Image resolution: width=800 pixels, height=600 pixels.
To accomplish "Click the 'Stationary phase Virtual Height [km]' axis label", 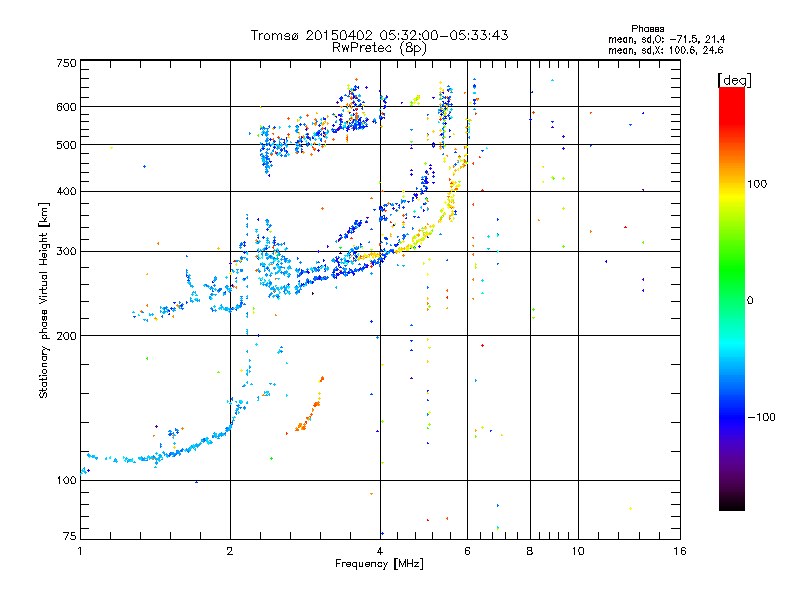I will [43, 301].
